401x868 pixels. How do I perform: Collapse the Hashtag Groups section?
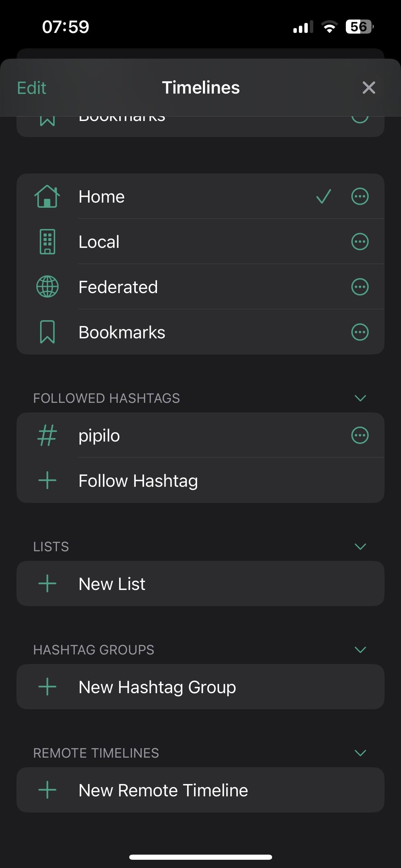[360, 650]
